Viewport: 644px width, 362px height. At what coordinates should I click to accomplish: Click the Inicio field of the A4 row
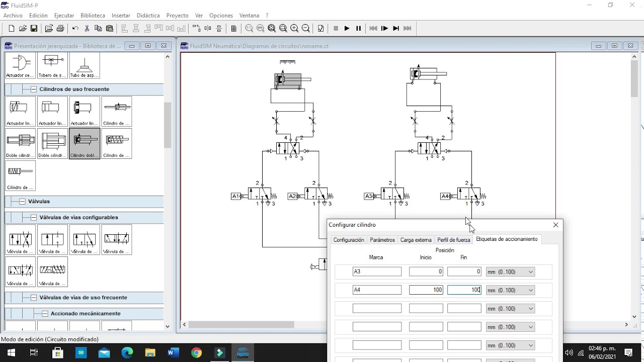(x=426, y=290)
